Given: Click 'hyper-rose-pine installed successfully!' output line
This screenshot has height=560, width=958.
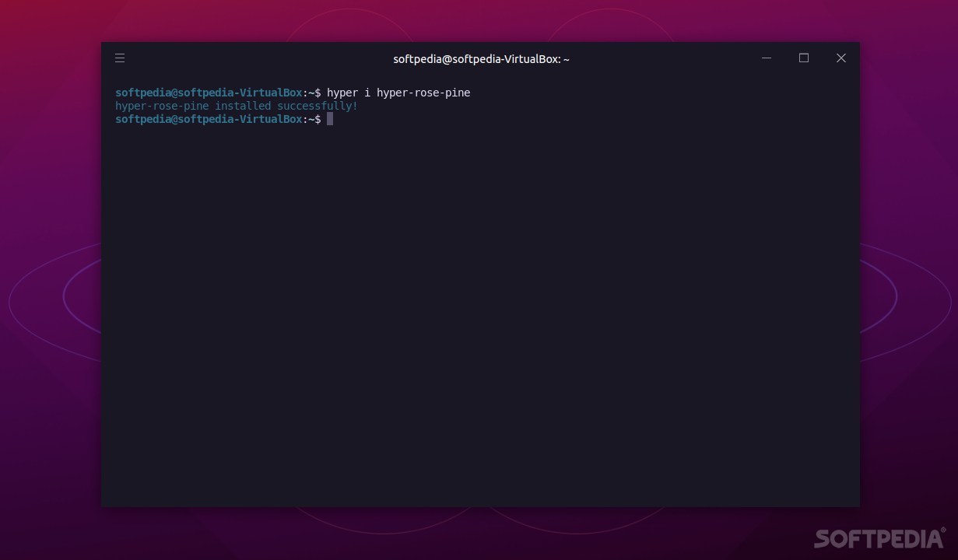Looking at the screenshot, I should pos(237,106).
